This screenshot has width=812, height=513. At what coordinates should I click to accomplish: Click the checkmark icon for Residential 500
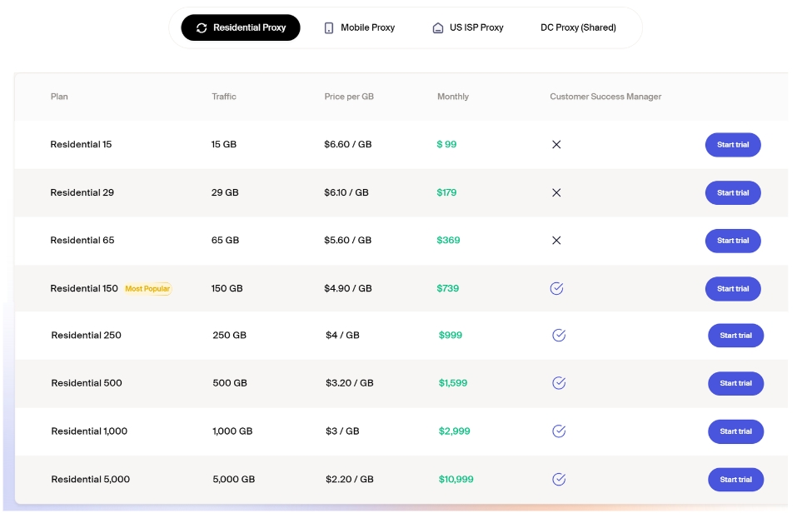(x=559, y=383)
